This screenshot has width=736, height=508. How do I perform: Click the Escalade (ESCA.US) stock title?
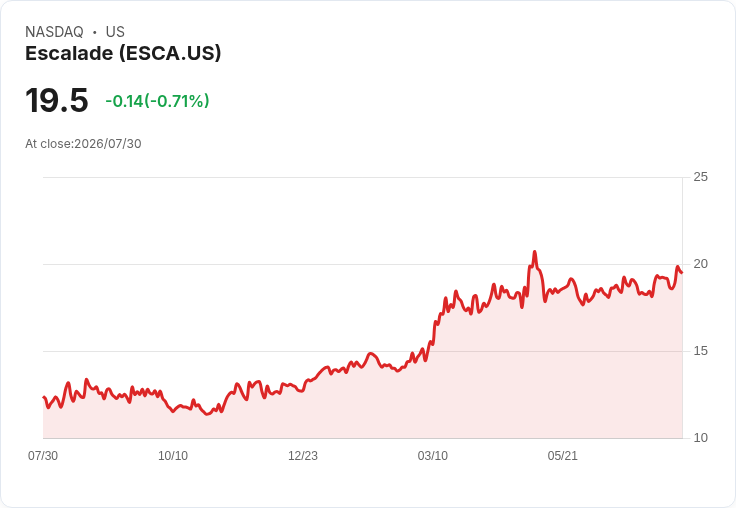click(123, 54)
